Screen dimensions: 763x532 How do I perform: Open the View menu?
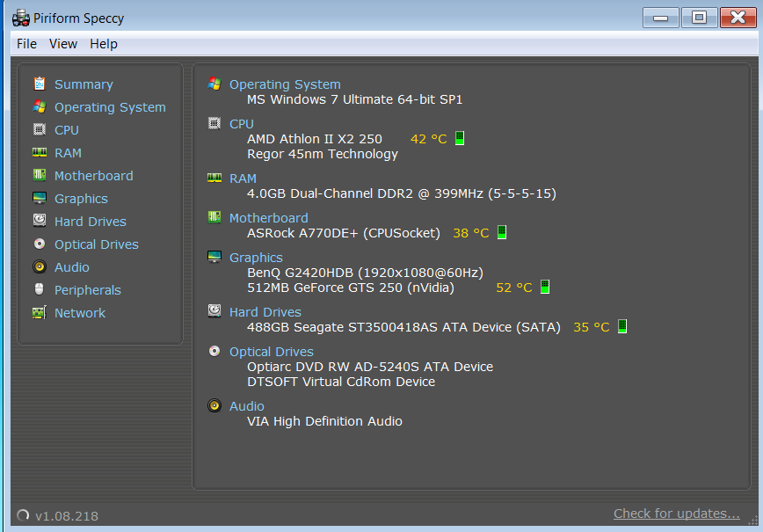point(63,44)
